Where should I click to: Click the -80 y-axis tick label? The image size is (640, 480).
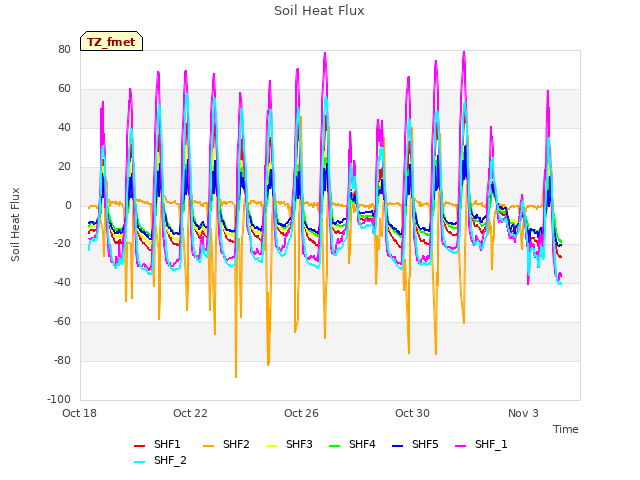62,360
